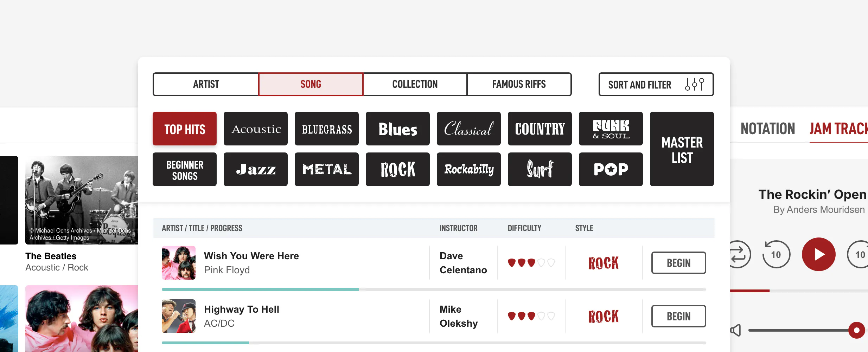Select the Funk & Soul genre tile
This screenshot has height=352, width=868.
[611, 129]
